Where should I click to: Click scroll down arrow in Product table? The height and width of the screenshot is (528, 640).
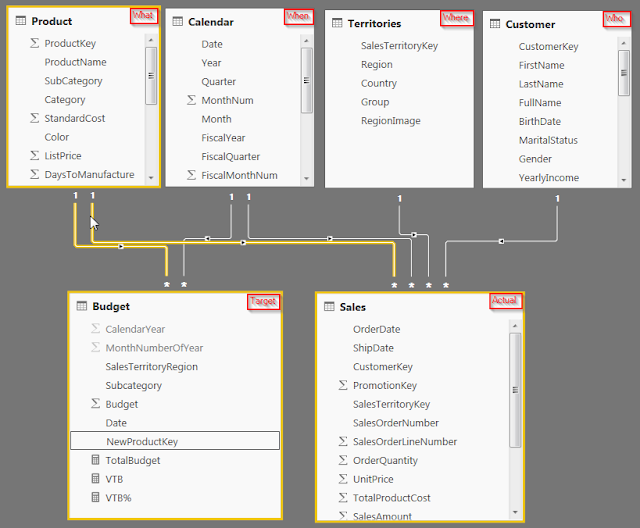point(151,177)
